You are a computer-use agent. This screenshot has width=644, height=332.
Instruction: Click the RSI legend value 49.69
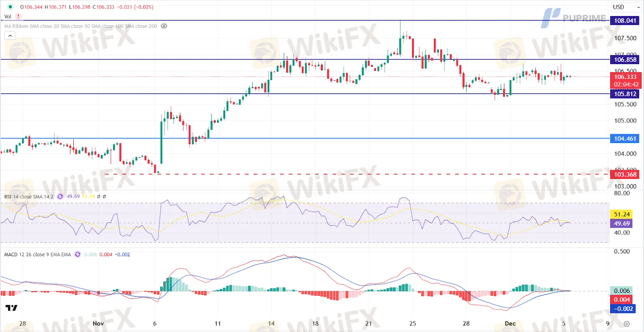(73, 197)
